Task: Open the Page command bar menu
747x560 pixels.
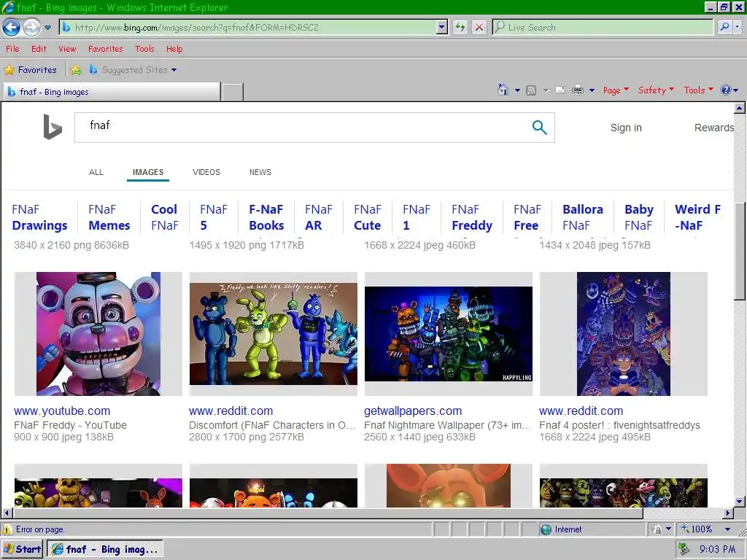Action: (x=616, y=90)
